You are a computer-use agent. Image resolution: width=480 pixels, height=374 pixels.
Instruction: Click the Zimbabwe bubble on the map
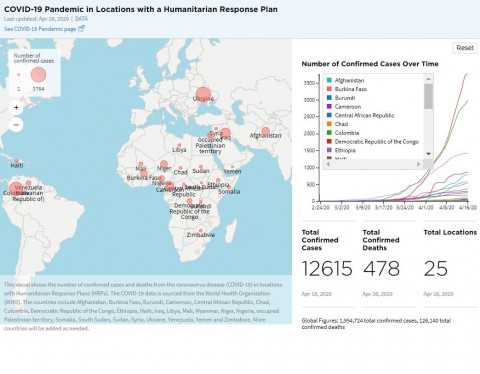tap(201, 230)
